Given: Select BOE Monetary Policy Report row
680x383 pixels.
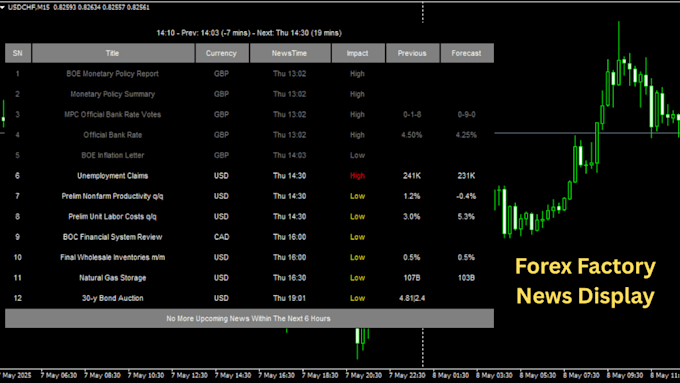Looking at the screenshot, I should coord(249,74).
